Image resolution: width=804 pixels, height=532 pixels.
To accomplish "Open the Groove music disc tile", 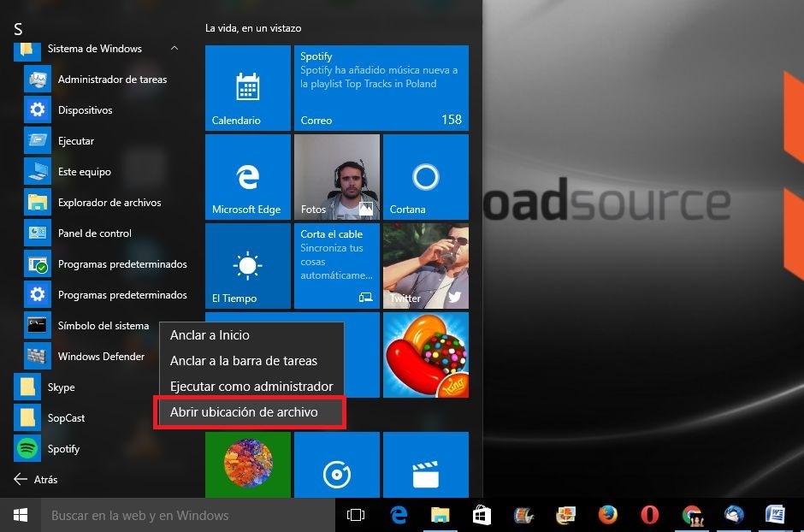I will coord(337,465).
